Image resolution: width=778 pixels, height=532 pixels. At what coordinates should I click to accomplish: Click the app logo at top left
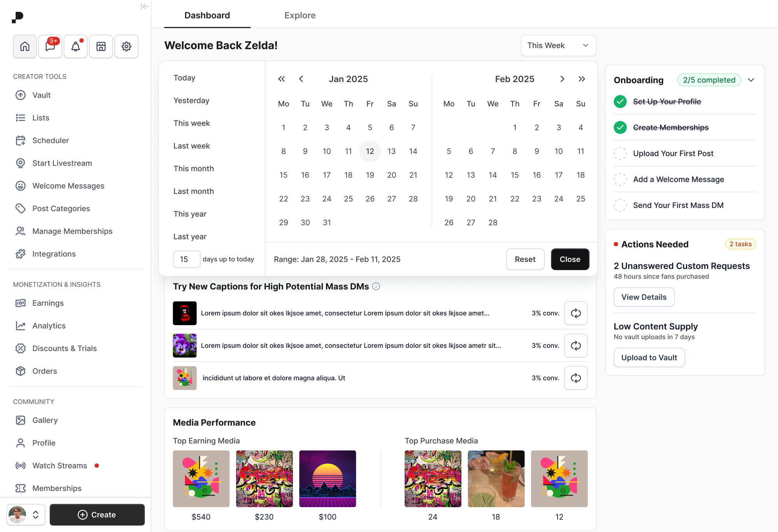coord(18,17)
